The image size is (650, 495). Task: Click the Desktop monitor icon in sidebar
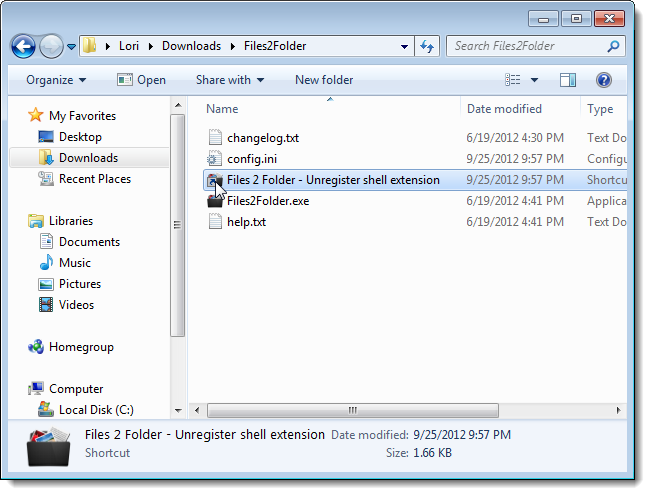(46, 137)
